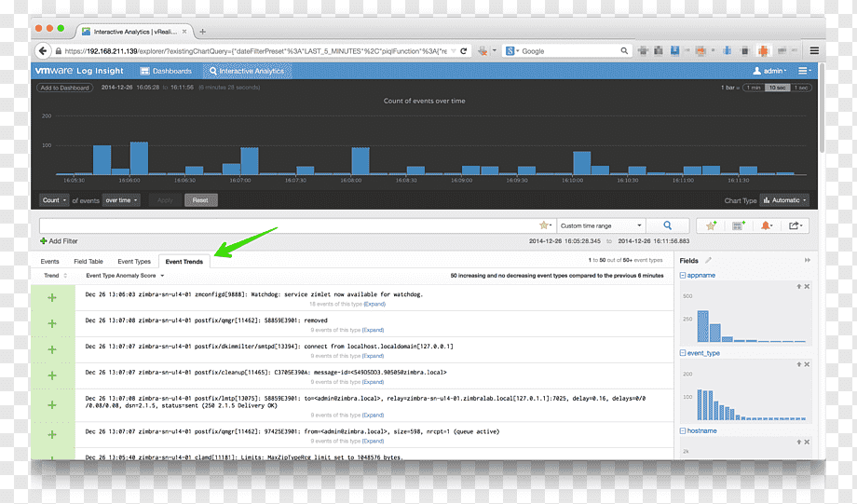Collapse the hostname field section
Viewport: 857px width, 504px height.
click(683, 430)
